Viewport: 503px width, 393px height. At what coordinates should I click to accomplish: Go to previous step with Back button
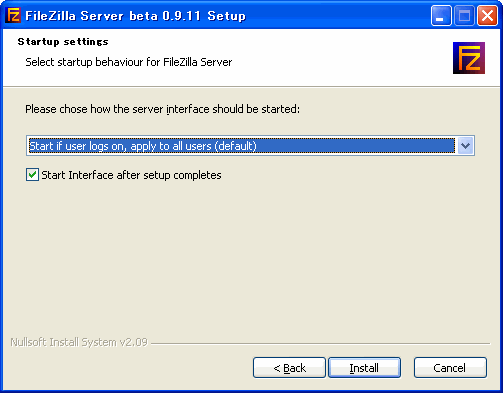pyautogui.click(x=289, y=368)
